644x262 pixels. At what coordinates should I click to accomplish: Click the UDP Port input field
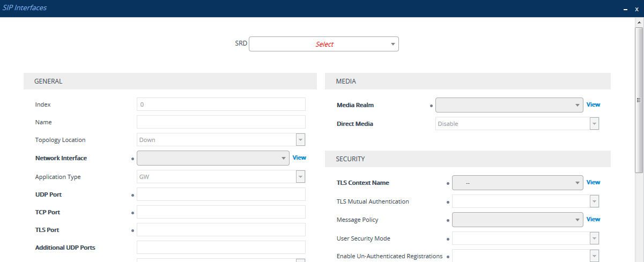[221, 194]
